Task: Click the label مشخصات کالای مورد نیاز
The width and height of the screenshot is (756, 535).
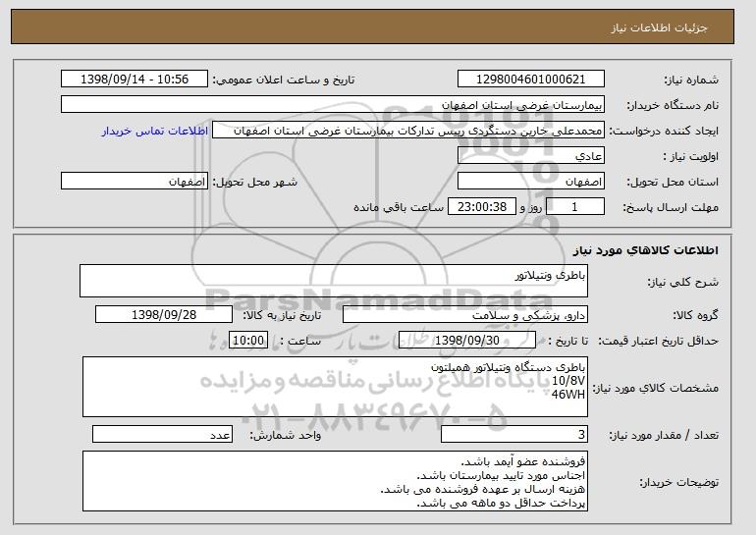Action: point(655,388)
